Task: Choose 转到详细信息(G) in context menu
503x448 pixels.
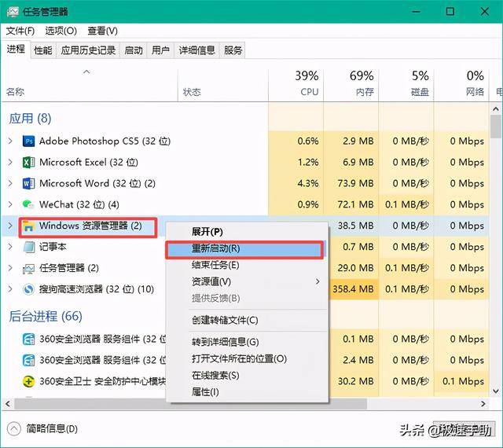Action: [x=247, y=342]
